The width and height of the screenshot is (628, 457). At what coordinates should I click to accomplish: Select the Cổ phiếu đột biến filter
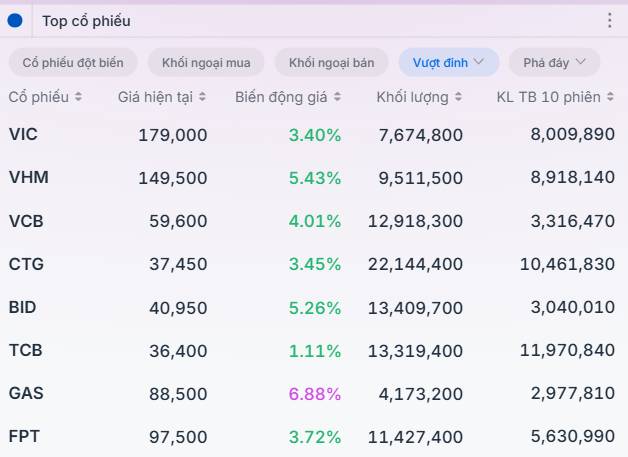[x=73, y=62]
